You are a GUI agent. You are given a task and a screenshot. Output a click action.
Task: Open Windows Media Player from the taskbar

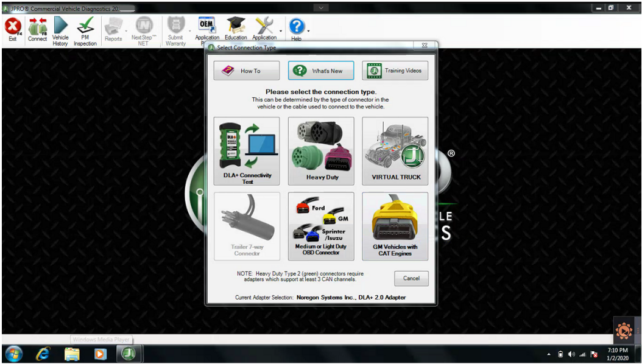[x=100, y=354]
